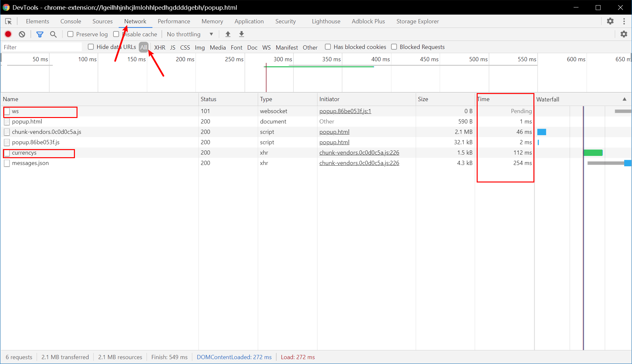Toggle Waterfall sort direction arrow

coord(624,99)
